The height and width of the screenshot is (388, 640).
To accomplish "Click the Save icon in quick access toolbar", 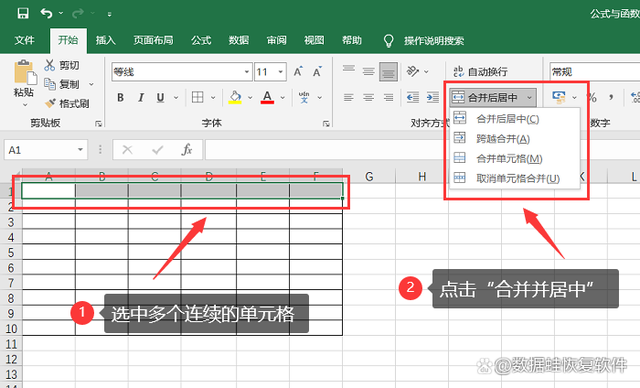I will point(23,13).
